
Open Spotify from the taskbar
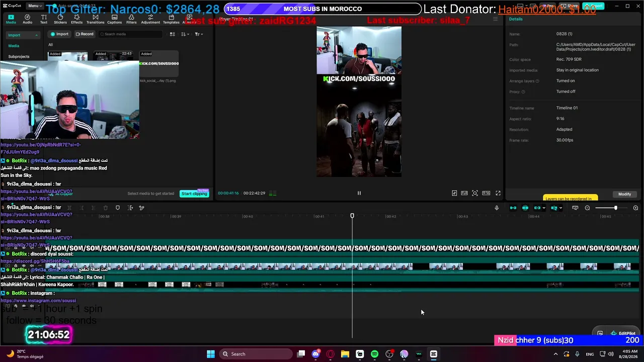pyautogui.click(x=374, y=354)
